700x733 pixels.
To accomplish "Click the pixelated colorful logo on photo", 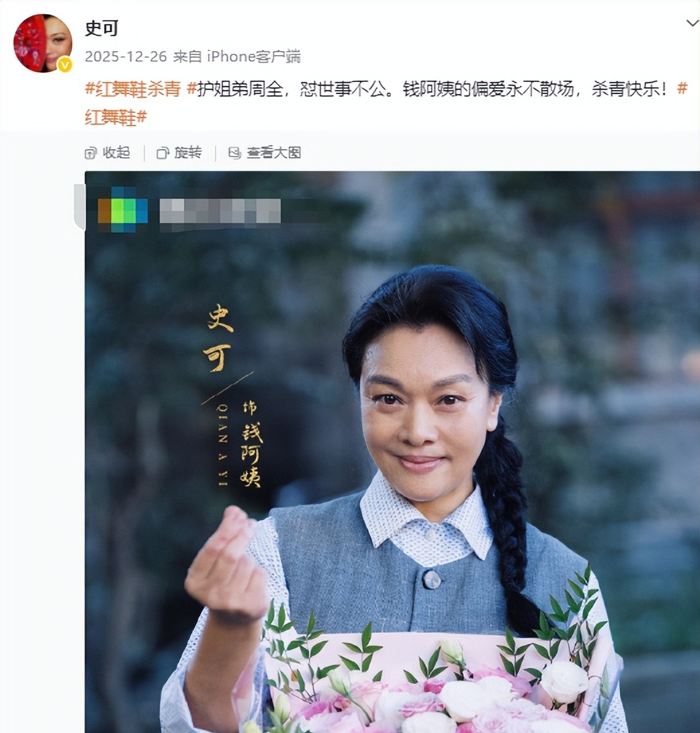I will (x=122, y=210).
